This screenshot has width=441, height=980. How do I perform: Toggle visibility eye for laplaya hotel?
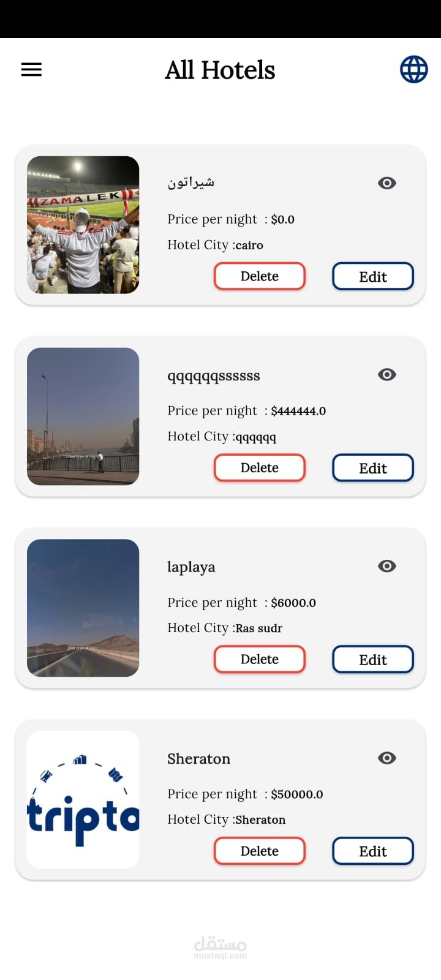point(386,566)
